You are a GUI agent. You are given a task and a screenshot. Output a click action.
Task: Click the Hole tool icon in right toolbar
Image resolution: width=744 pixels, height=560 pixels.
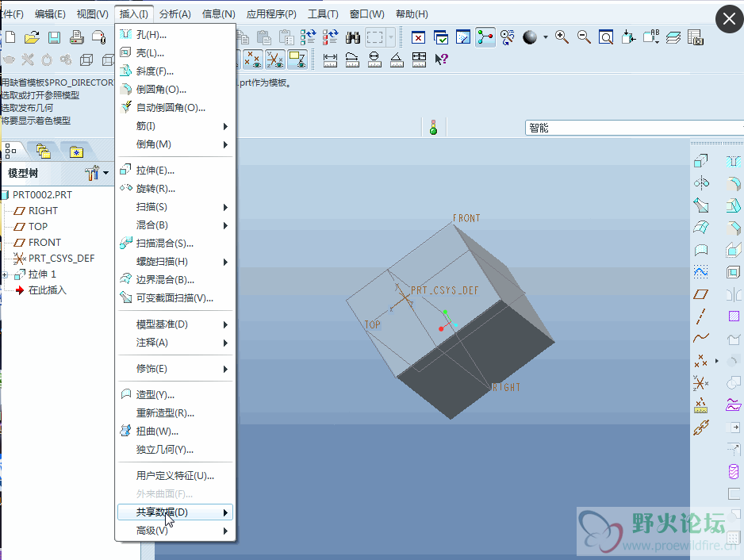(734, 161)
